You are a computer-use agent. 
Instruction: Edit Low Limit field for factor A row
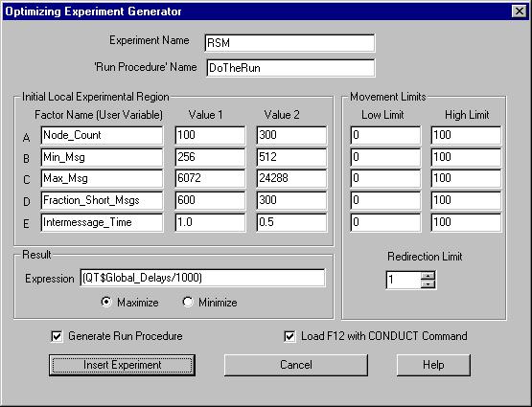pyautogui.click(x=385, y=135)
